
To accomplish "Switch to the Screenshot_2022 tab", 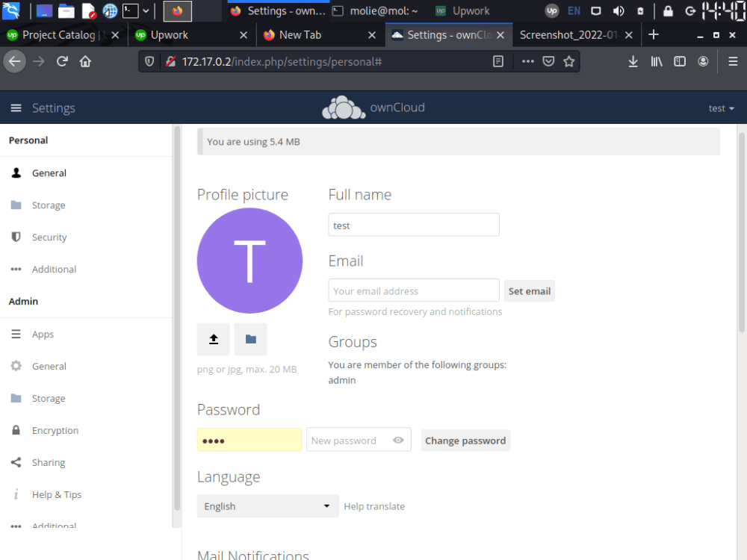I will (569, 35).
